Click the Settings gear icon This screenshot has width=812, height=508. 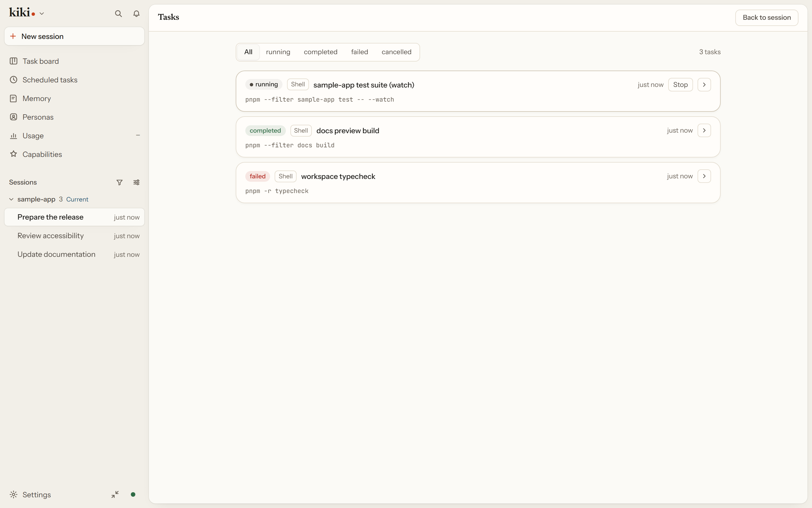[14, 494]
